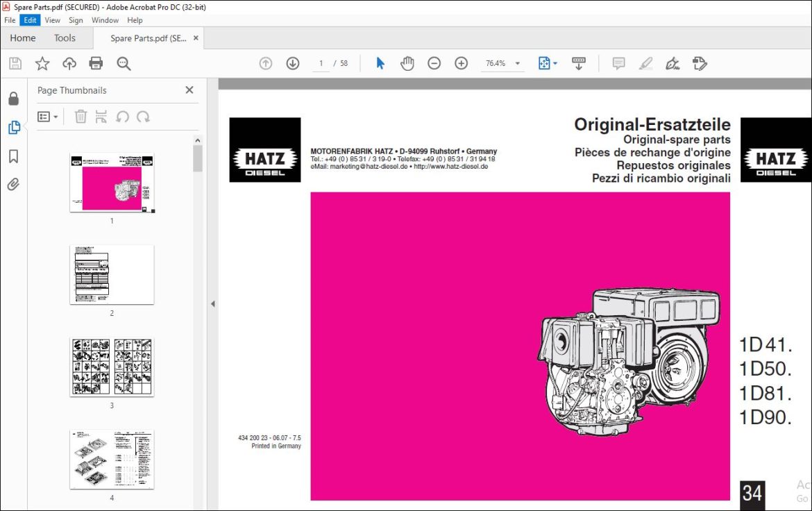Go to previous page arrow
Screen dimensions: 812x511
coord(266,63)
